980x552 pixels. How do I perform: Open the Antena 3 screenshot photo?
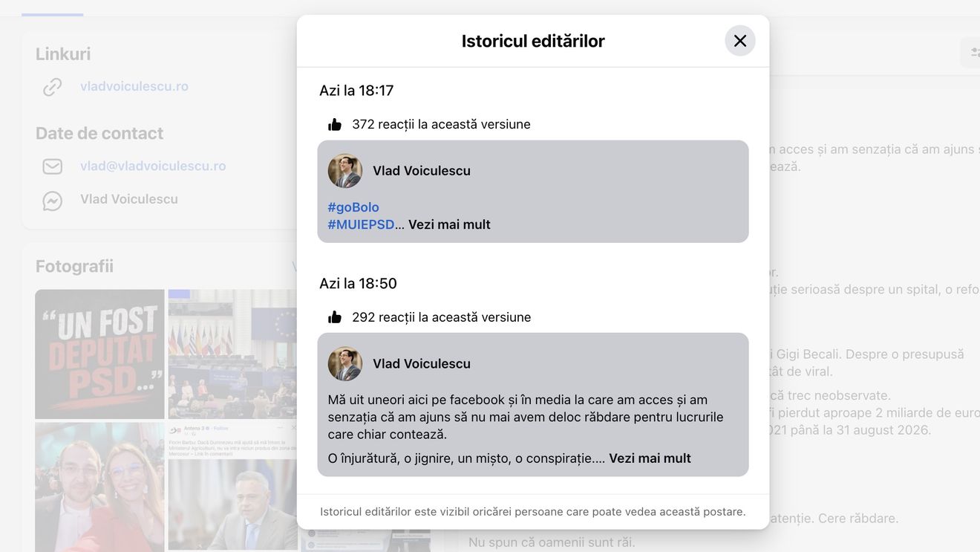pos(232,487)
